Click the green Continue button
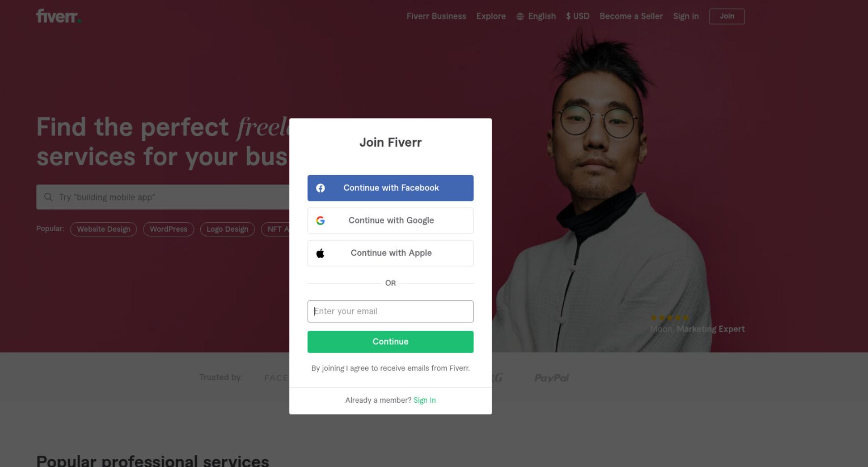Screen dimensions: 868x467 click(391, 342)
